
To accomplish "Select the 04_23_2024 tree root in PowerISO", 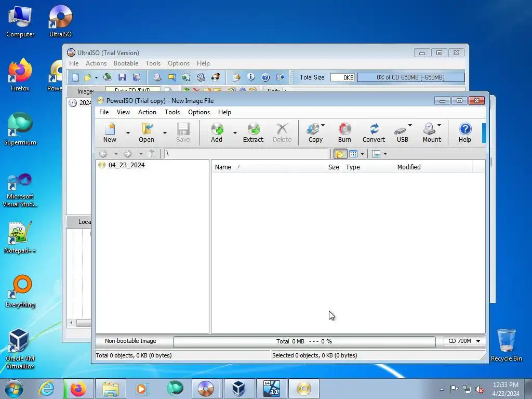I will click(x=126, y=165).
